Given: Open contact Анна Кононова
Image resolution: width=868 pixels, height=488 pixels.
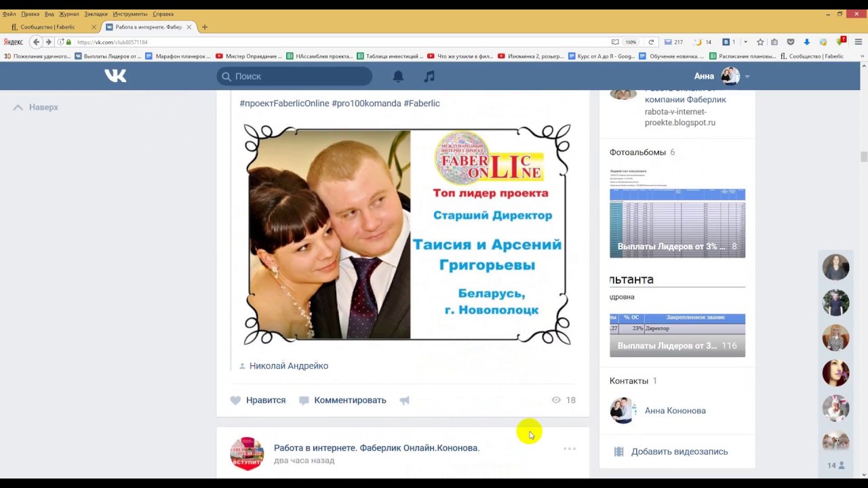Looking at the screenshot, I should tap(675, 411).
